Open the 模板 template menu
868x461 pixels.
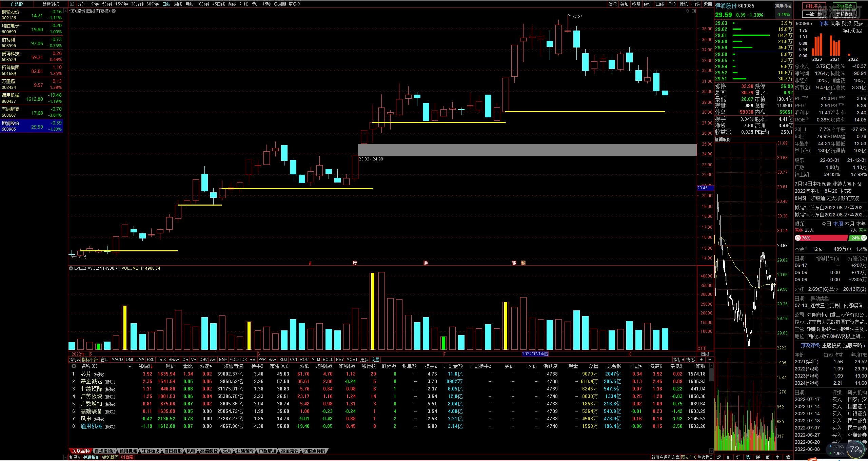point(691,360)
